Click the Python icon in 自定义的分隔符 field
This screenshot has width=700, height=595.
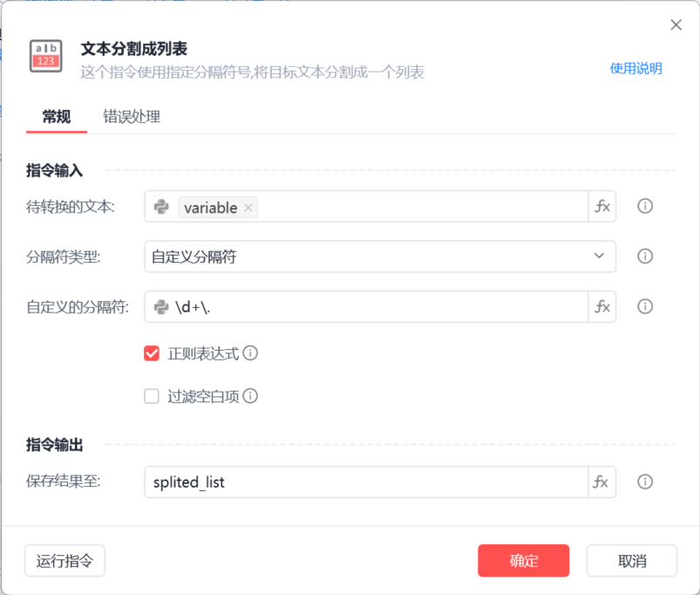(161, 307)
